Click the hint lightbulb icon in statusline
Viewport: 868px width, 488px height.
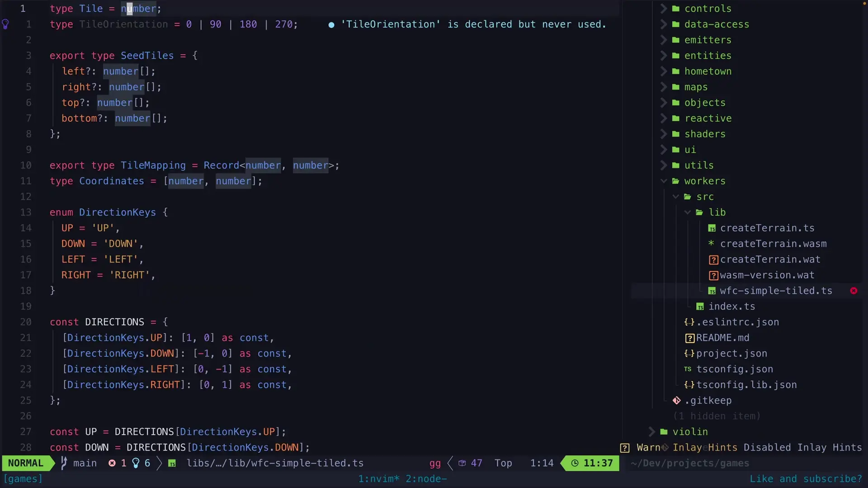136,463
